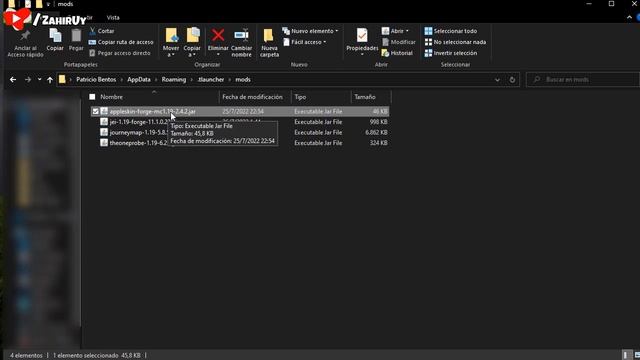Create a Nueva carpeta
Screen dimensions: 640x360
269,42
